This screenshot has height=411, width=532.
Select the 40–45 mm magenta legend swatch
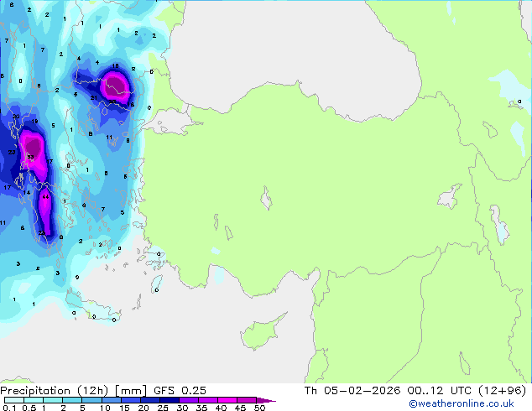[x=227, y=400]
